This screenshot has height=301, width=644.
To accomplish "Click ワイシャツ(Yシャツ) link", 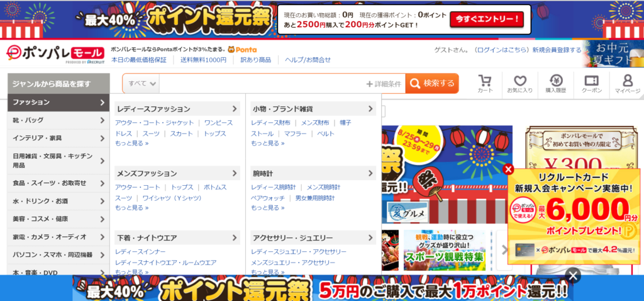I will [x=172, y=198].
